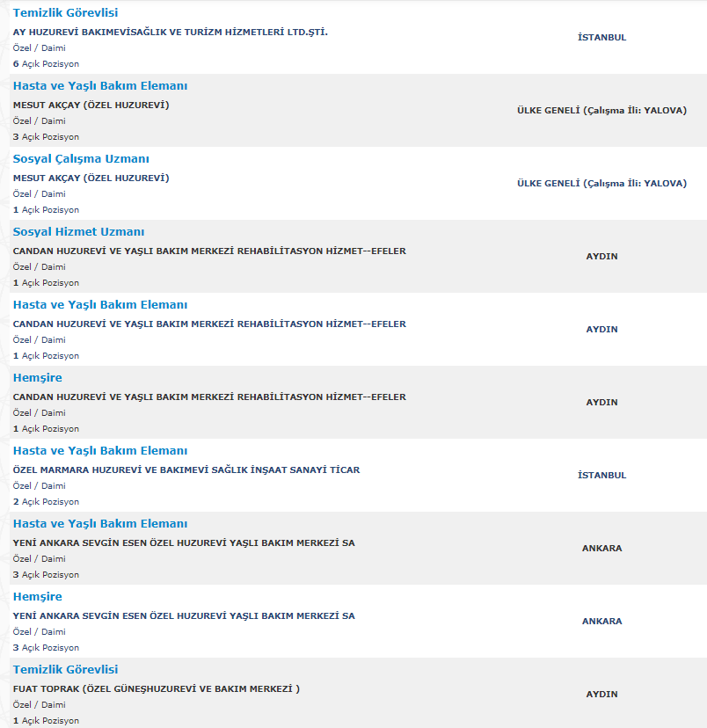Open MESUT AKÇAY's Hasta ve Yaşlı Bakım Elemanı job
This screenshot has width=707, height=728.
point(99,86)
